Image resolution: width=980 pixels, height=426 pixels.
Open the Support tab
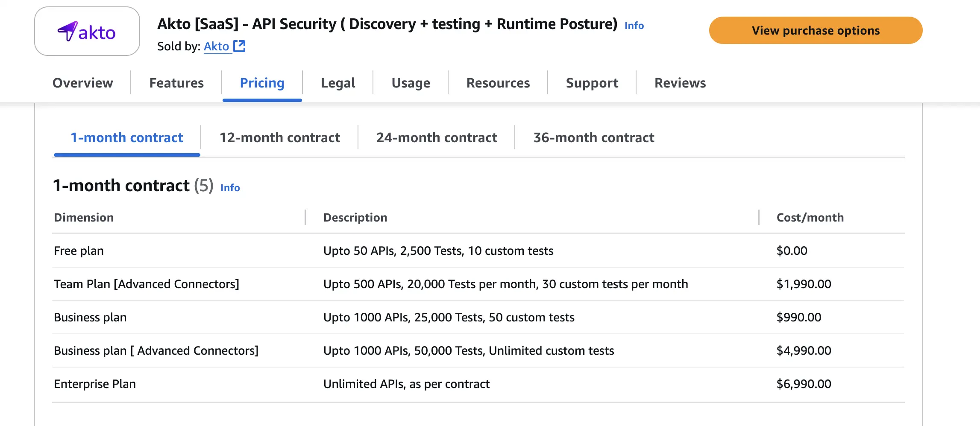592,83
